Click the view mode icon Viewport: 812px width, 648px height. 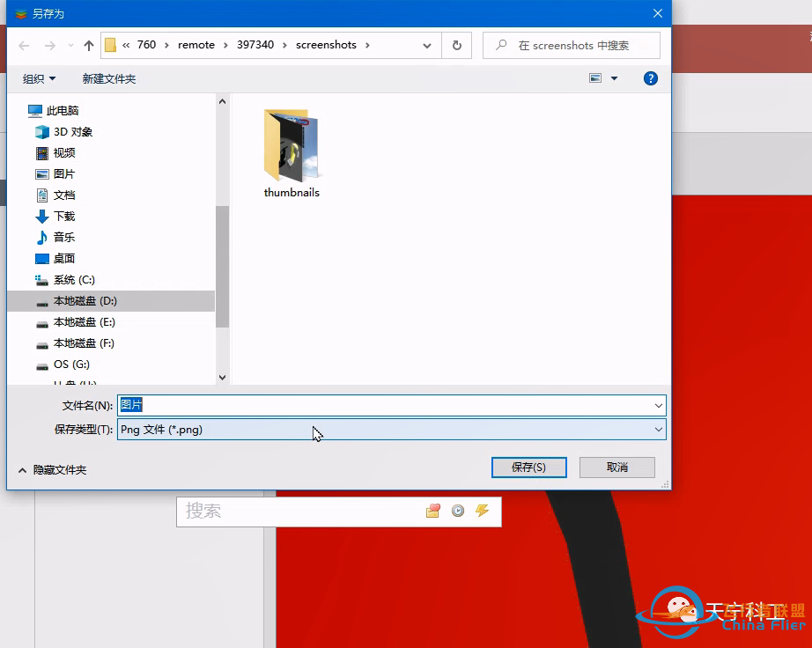point(595,78)
